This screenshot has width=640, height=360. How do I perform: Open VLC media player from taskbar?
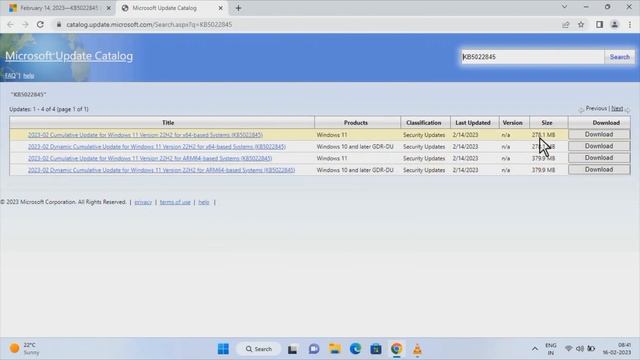(x=417, y=349)
